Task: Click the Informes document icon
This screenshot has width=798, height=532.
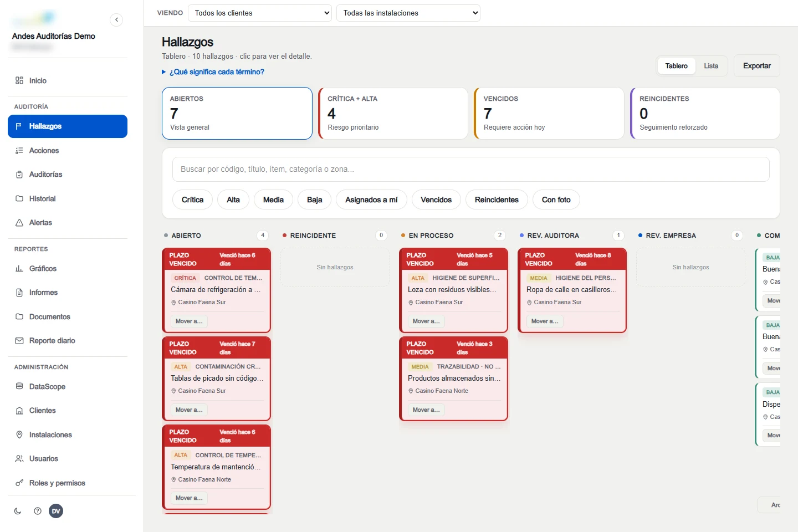Action: tap(19, 293)
